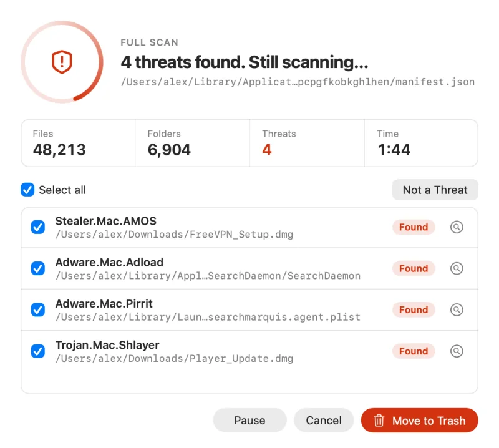Viewport: 499px width, 448px height.
Task: Deselect the Trojan.Mac.Shlayer threat checkbox
Action: pyautogui.click(x=38, y=351)
